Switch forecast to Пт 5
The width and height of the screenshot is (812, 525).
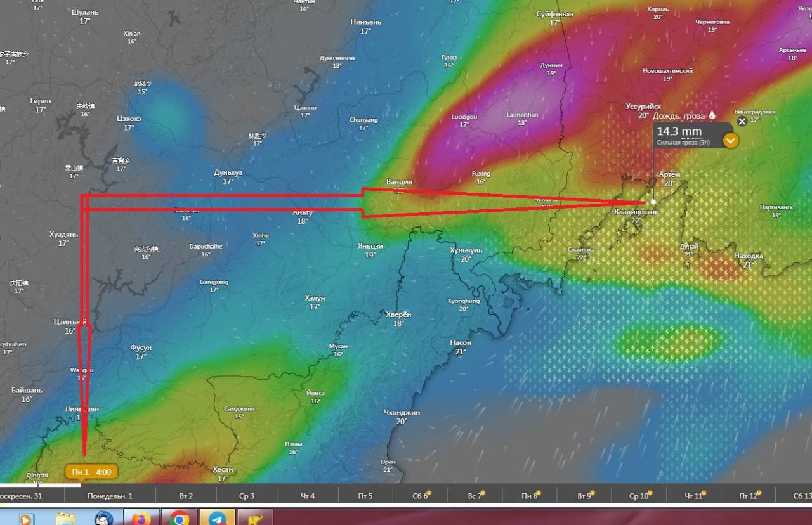[365, 496]
